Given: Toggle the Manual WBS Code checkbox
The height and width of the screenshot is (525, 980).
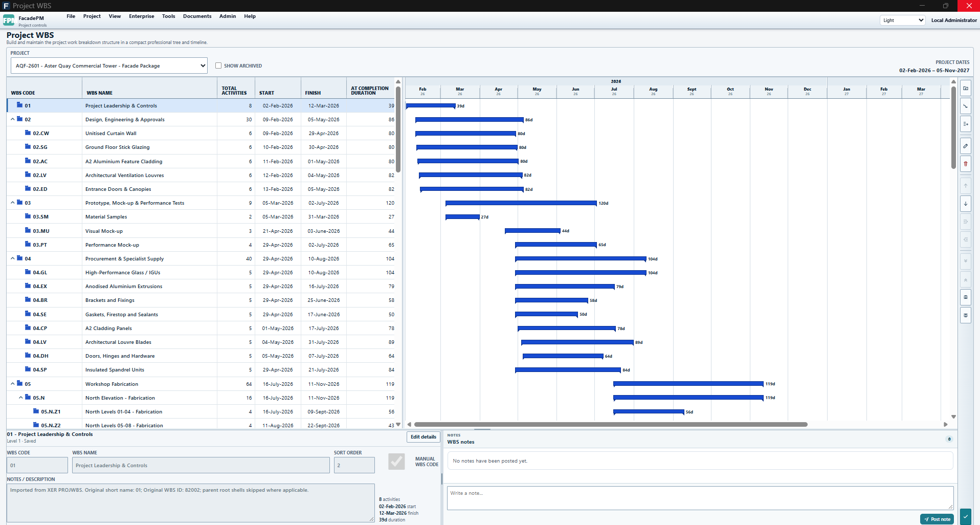Looking at the screenshot, I should (x=396, y=462).
